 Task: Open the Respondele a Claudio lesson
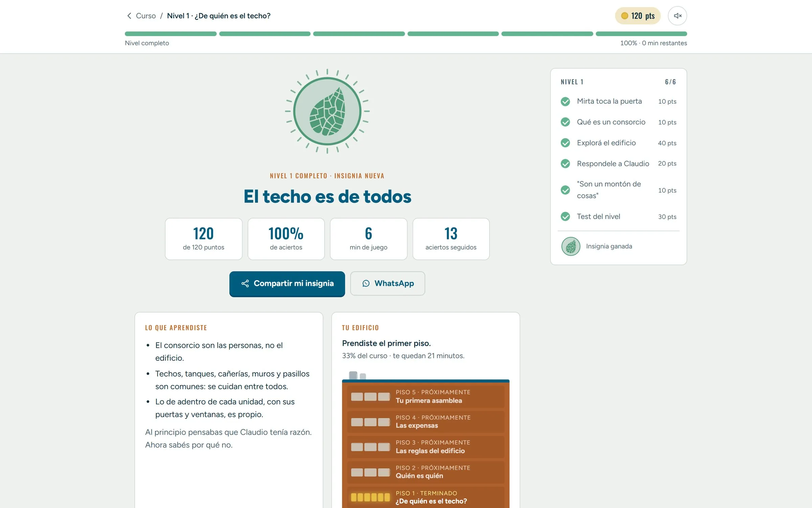(618, 164)
